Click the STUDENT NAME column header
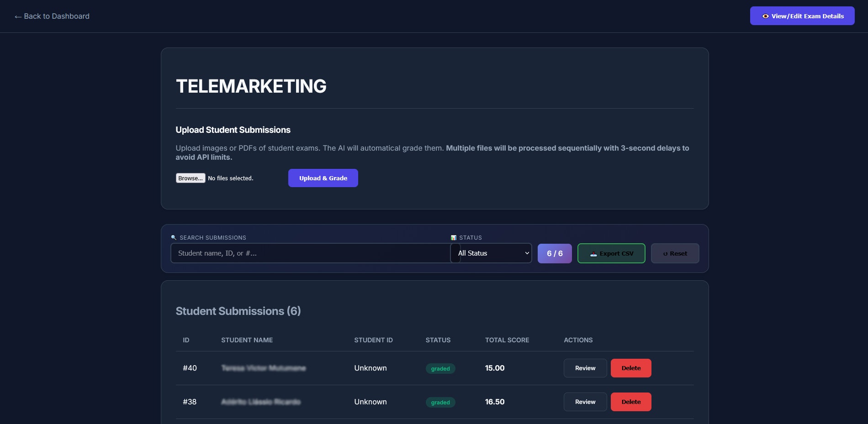868x424 pixels. click(x=247, y=340)
